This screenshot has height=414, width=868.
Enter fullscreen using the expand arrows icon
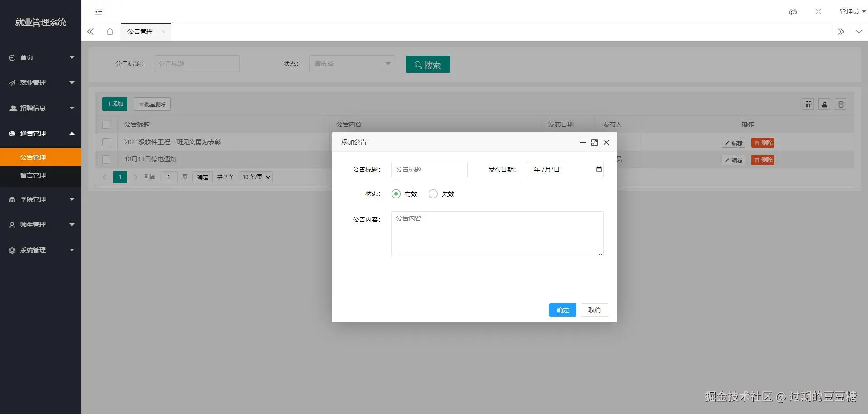(x=818, y=12)
